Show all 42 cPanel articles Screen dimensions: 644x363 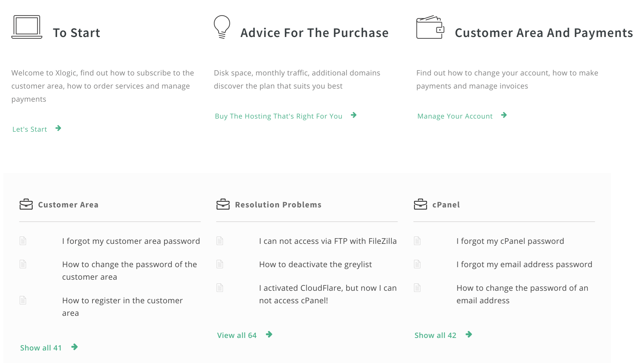pos(435,335)
